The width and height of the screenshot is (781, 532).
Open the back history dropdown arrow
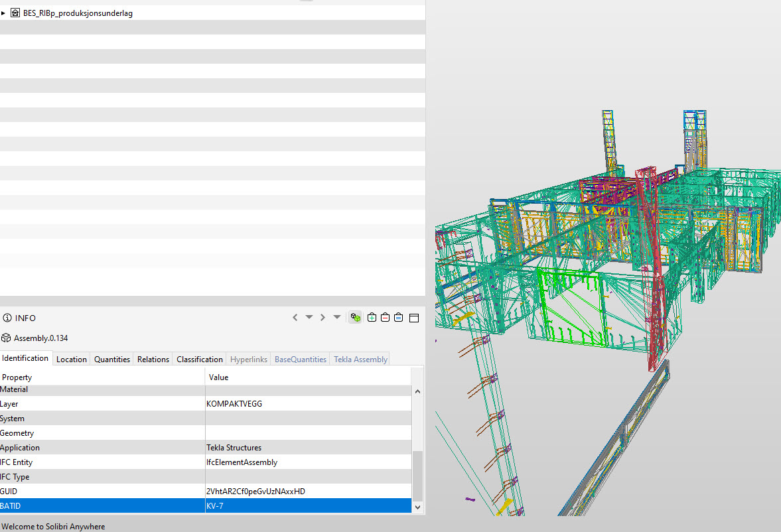pos(309,318)
